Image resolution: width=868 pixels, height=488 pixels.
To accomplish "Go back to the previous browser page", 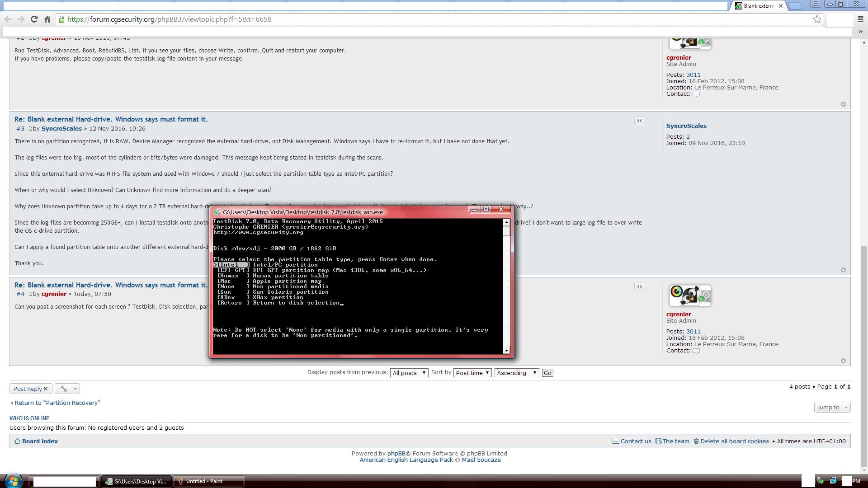I will 8,19.
